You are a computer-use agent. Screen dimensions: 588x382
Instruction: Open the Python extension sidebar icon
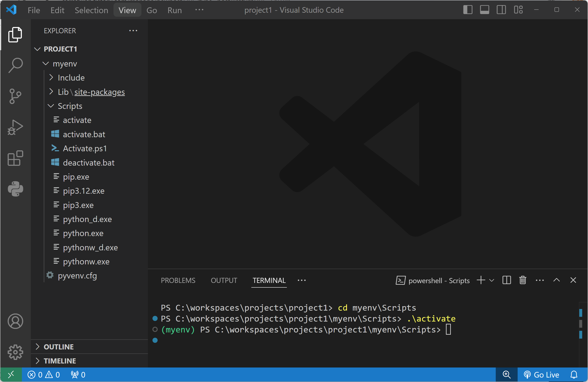[15, 189]
